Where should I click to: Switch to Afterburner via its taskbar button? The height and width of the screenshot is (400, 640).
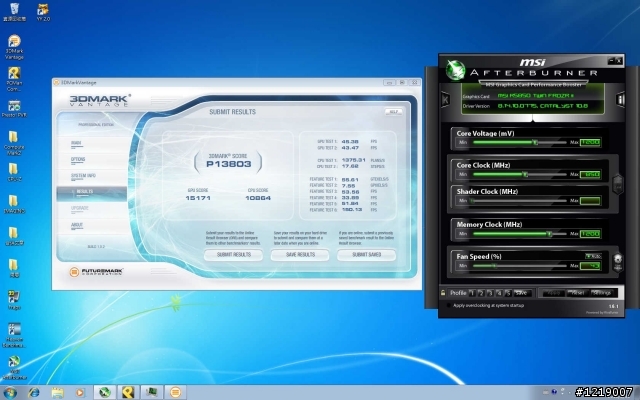[105, 393]
